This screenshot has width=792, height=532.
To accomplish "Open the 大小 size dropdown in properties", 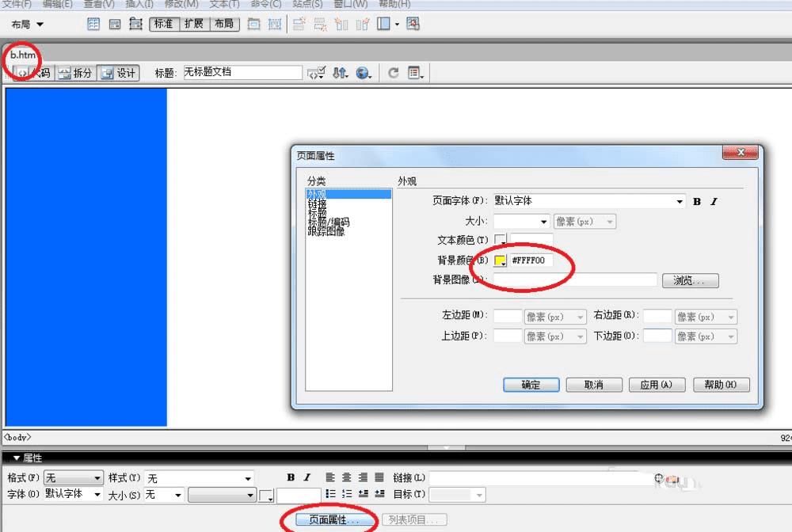I will point(177,495).
